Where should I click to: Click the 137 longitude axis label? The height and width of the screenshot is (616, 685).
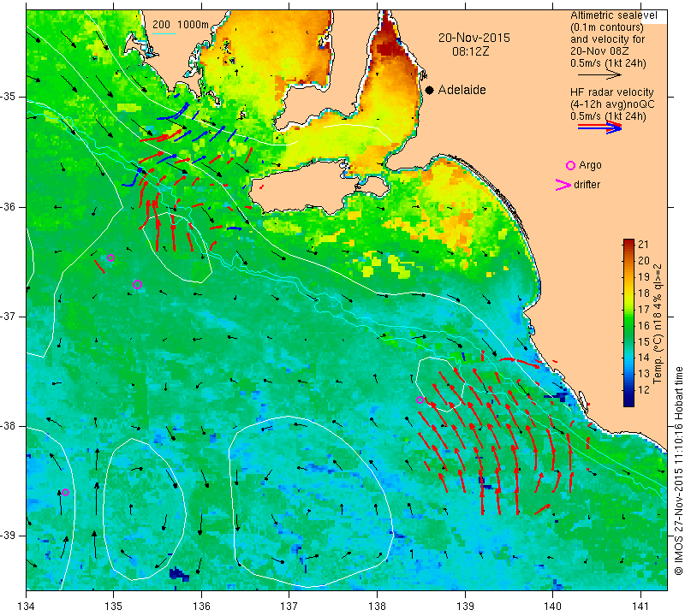[289, 606]
